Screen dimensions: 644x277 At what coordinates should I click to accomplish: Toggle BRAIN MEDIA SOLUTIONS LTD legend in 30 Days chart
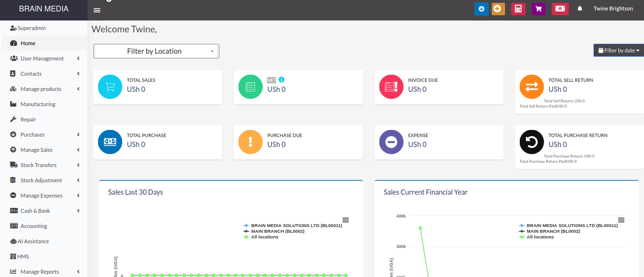[x=292, y=226]
